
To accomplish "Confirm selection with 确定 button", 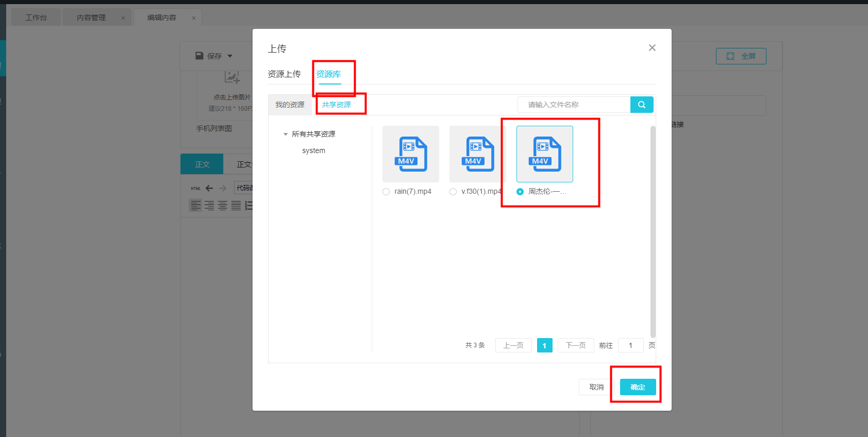I will 638,387.
